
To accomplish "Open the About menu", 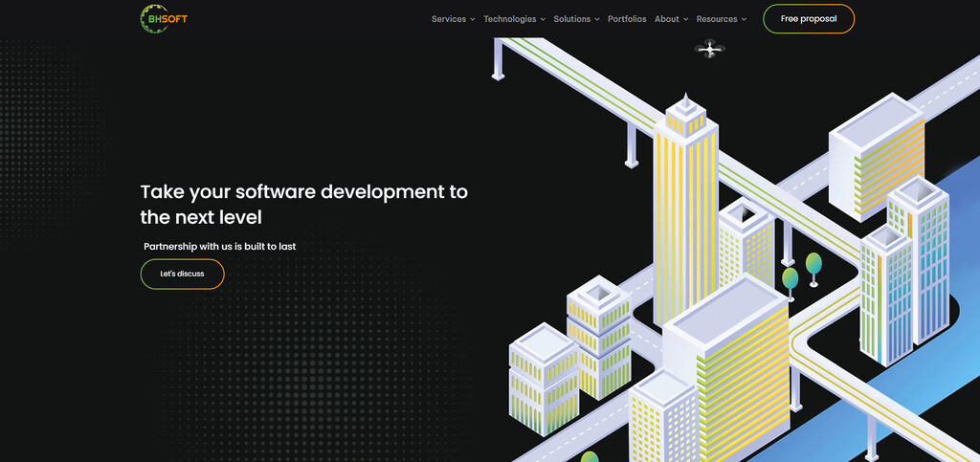I will point(667,19).
